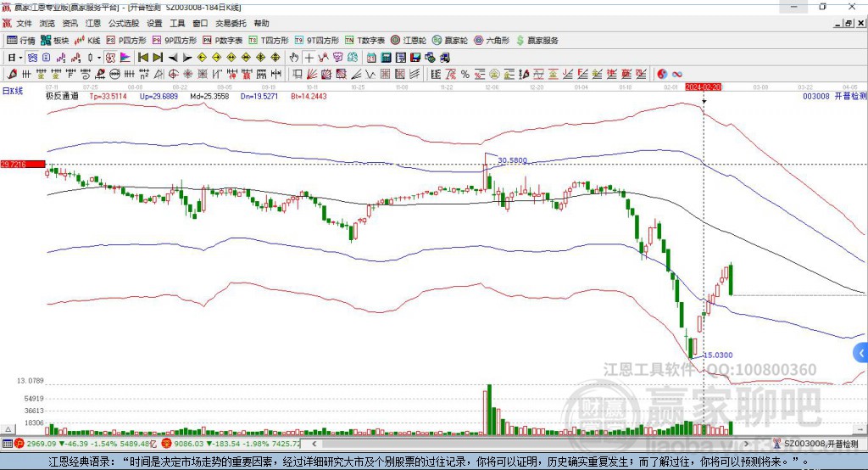Open the 江恩轮 Gann wheel
868x470 pixels.
tap(409, 41)
